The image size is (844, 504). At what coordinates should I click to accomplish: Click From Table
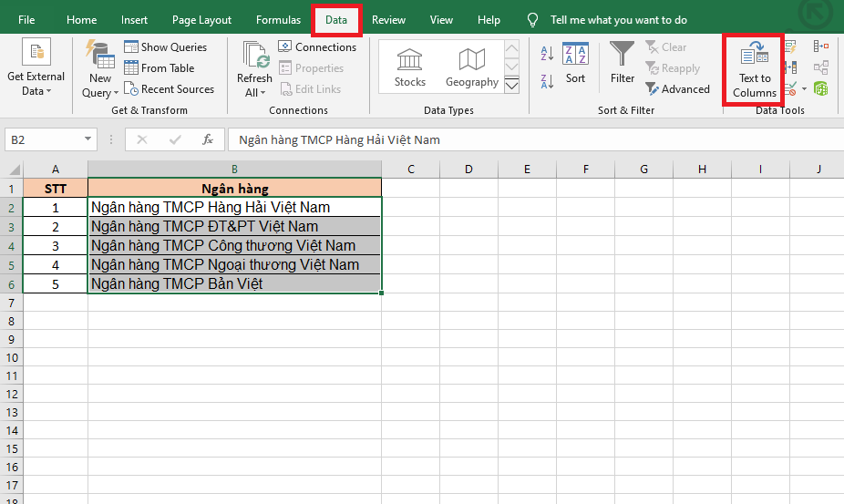(160, 67)
